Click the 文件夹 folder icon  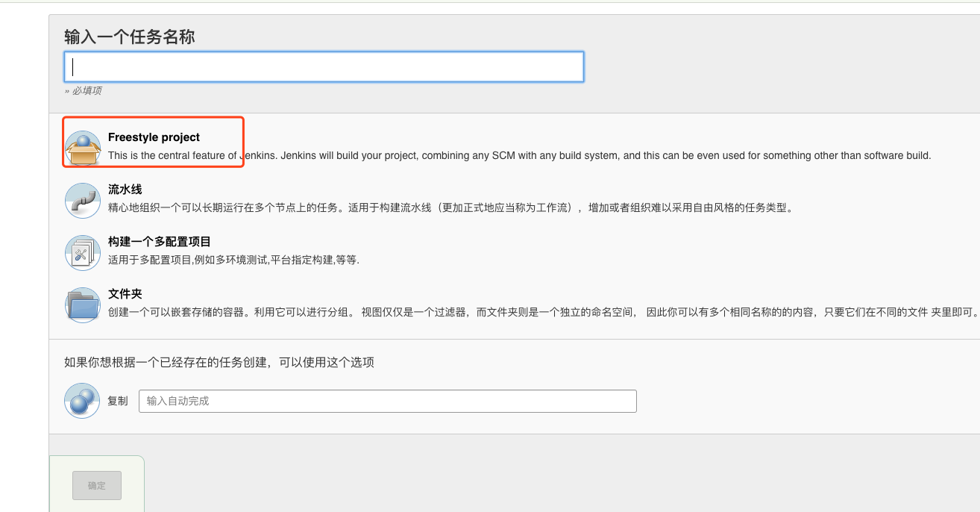click(82, 305)
